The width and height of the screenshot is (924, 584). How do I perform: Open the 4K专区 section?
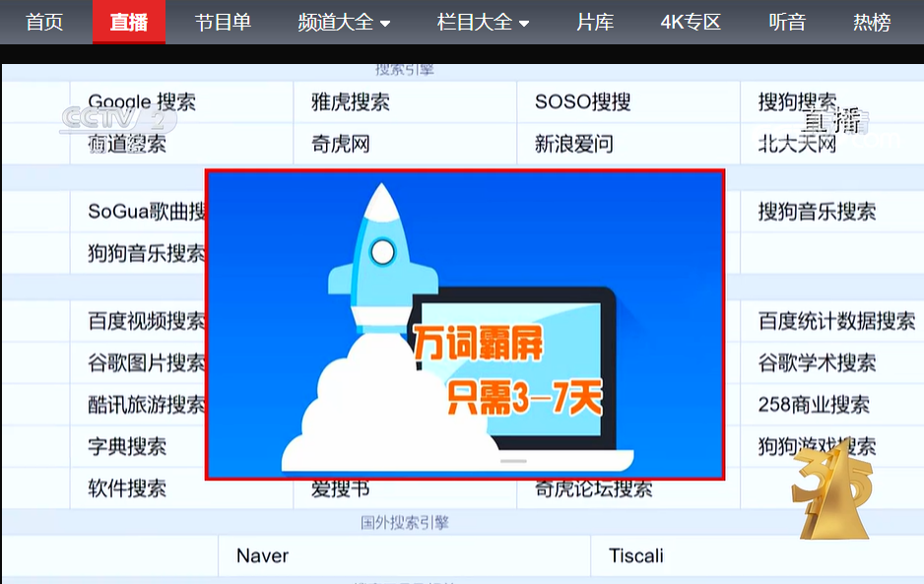tap(691, 23)
